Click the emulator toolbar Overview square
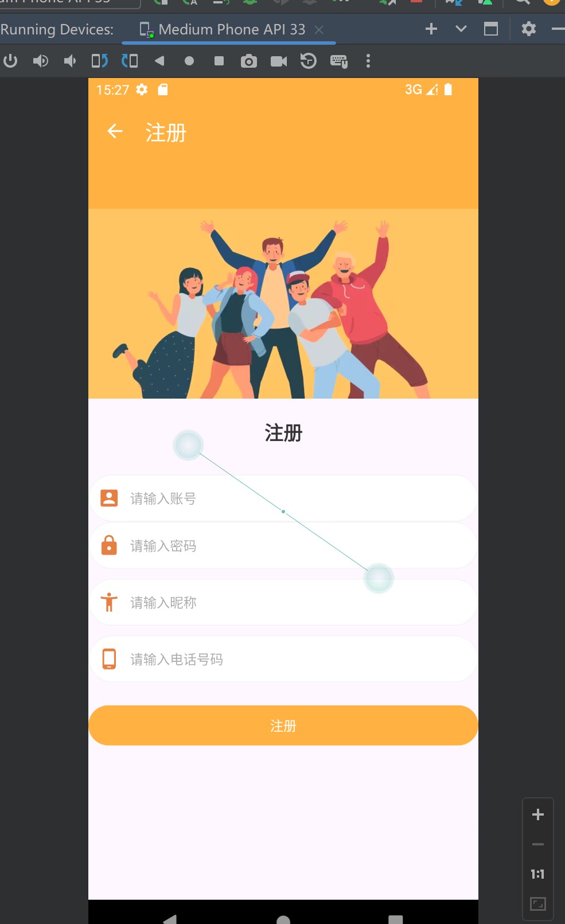Image resolution: width=565 pixels, height=924 pixels. click(x=219, y=61)
